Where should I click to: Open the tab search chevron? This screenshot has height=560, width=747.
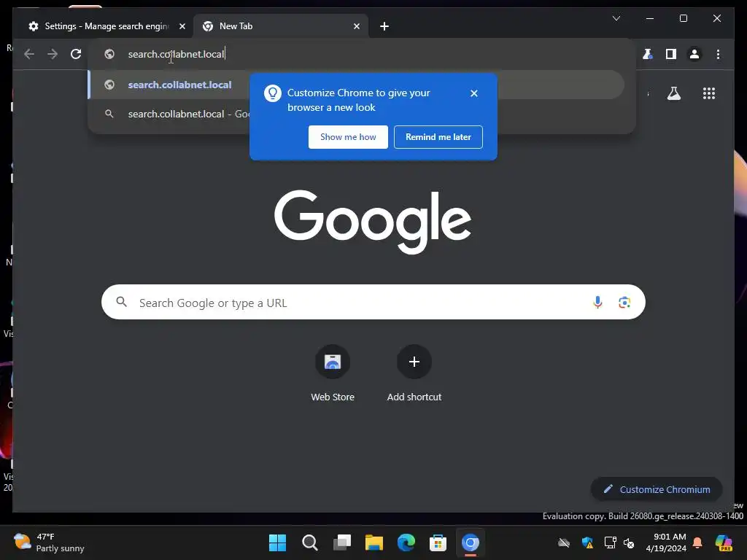[x=616, y=18]
